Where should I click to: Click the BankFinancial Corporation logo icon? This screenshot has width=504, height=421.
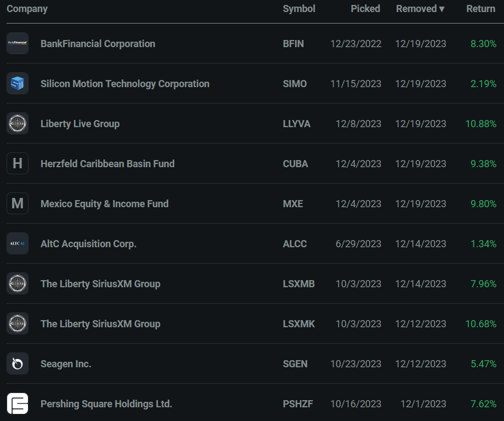pos(18,44)
